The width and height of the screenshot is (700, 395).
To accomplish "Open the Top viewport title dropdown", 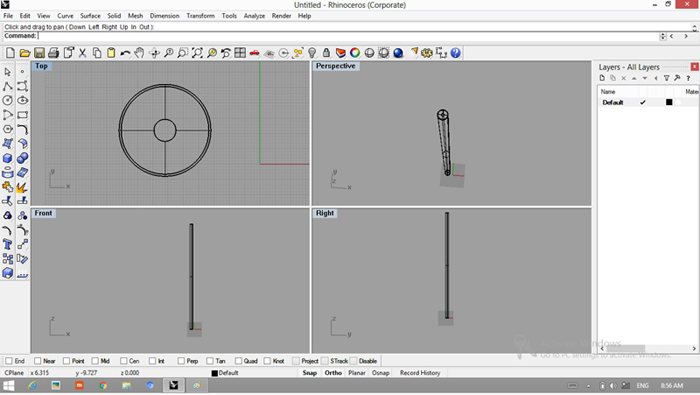I will coord(42,66).
